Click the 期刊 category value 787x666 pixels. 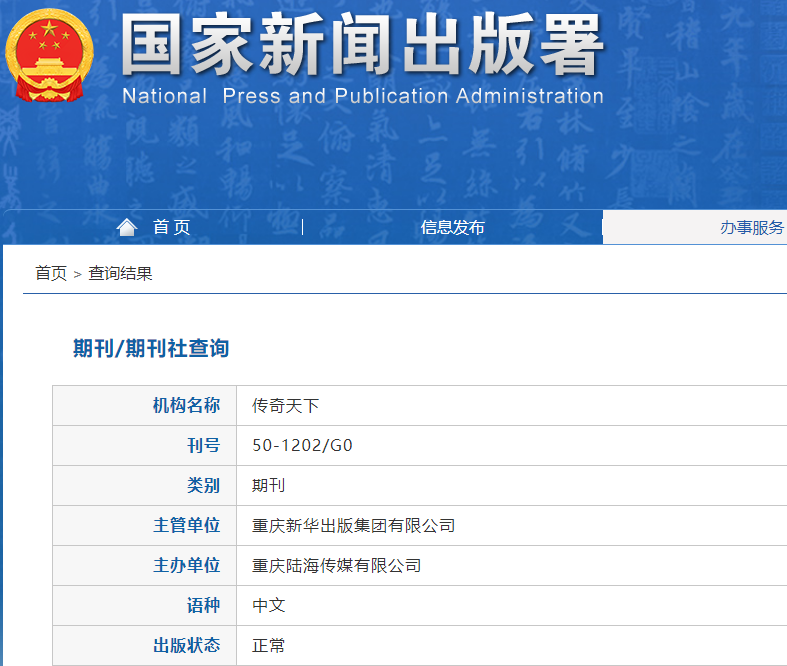pyautogui.click(x=268, y=485)
